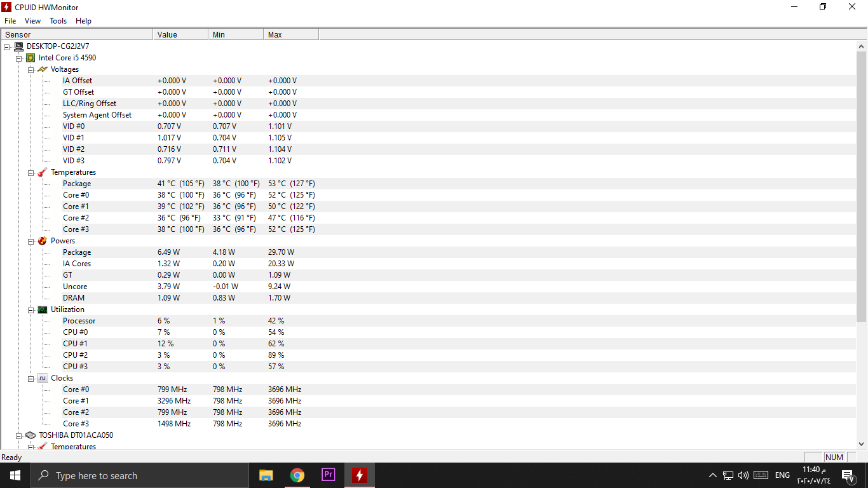
Task: Show hidden system tray icons
Action: pos(712,475)
